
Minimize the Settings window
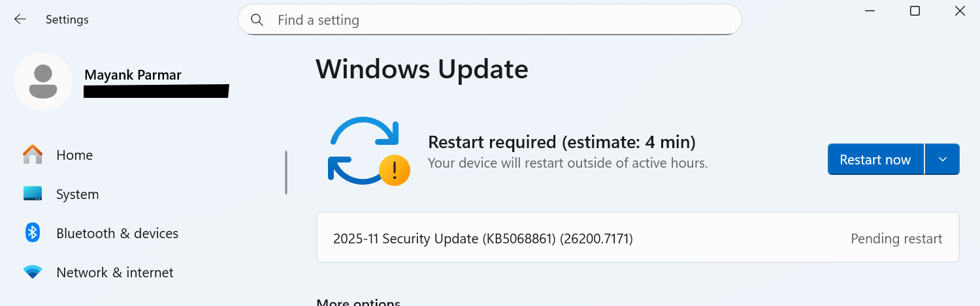pos(870,11)
